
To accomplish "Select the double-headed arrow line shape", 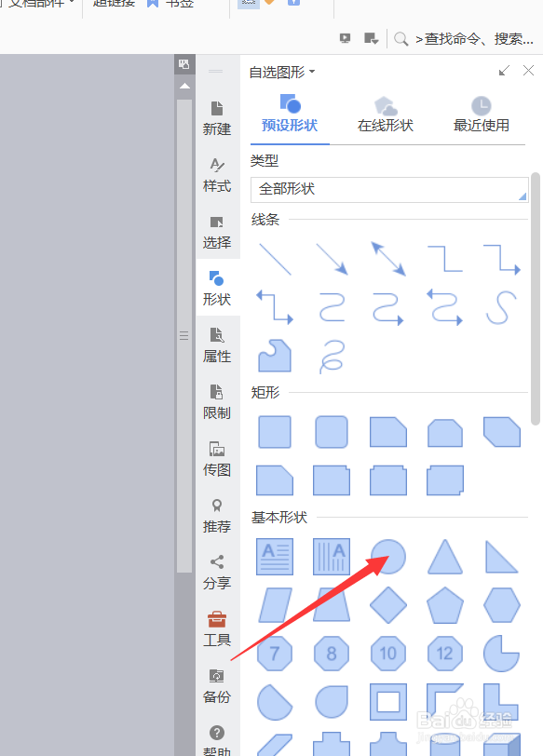I will tap(388, 260).
